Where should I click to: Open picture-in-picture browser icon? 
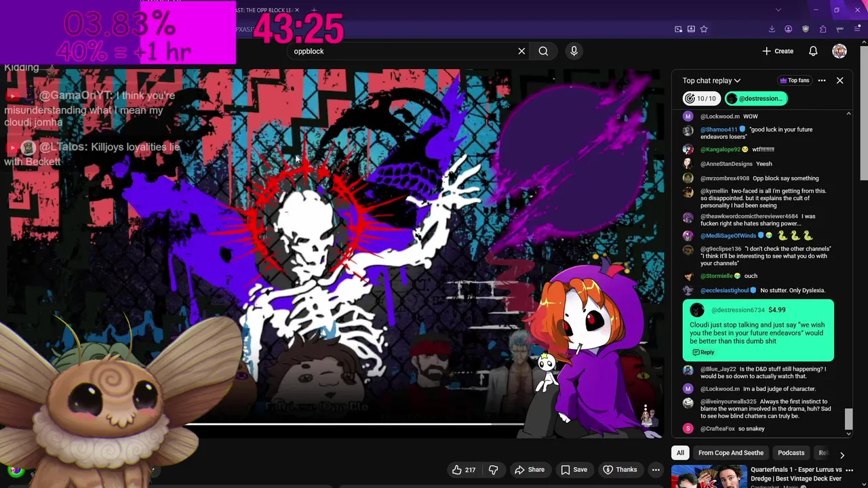pos(678,29)
